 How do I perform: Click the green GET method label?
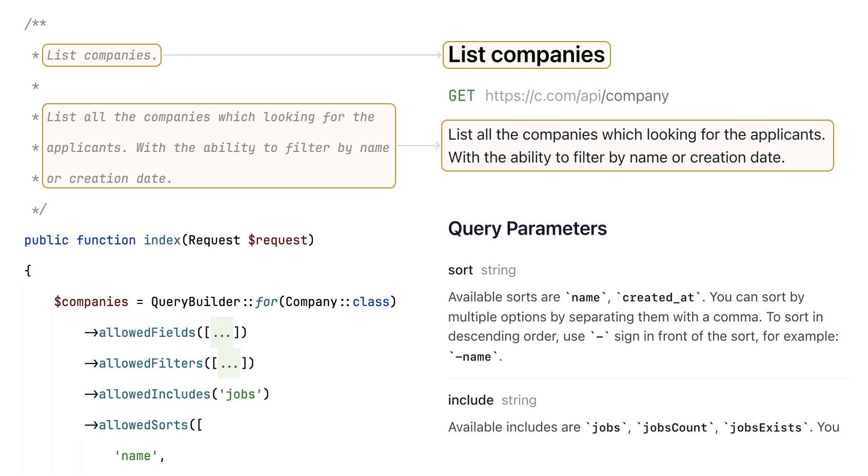[461, 96]
